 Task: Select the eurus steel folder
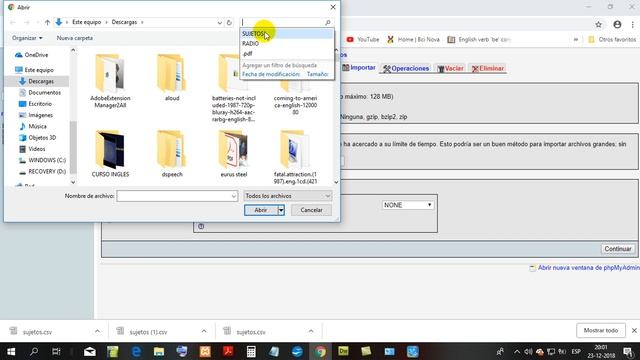[x=233, y=153]
